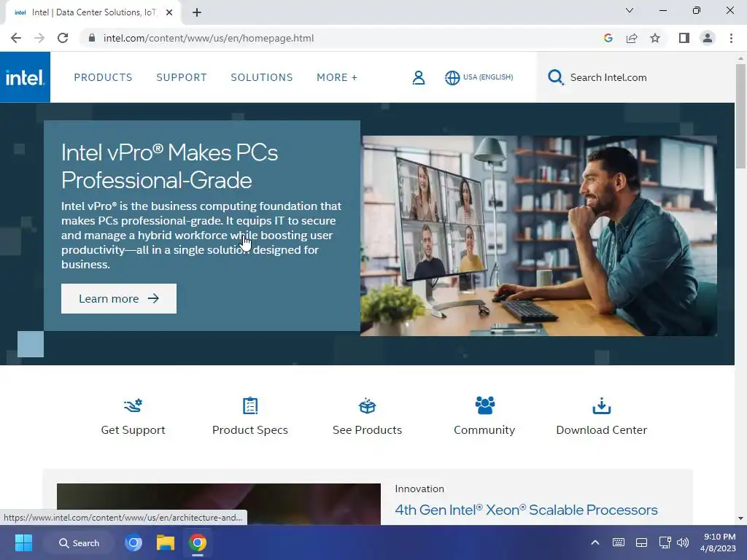Click the Community people icon
Viewport: 747px width, 560px height.
484,405
